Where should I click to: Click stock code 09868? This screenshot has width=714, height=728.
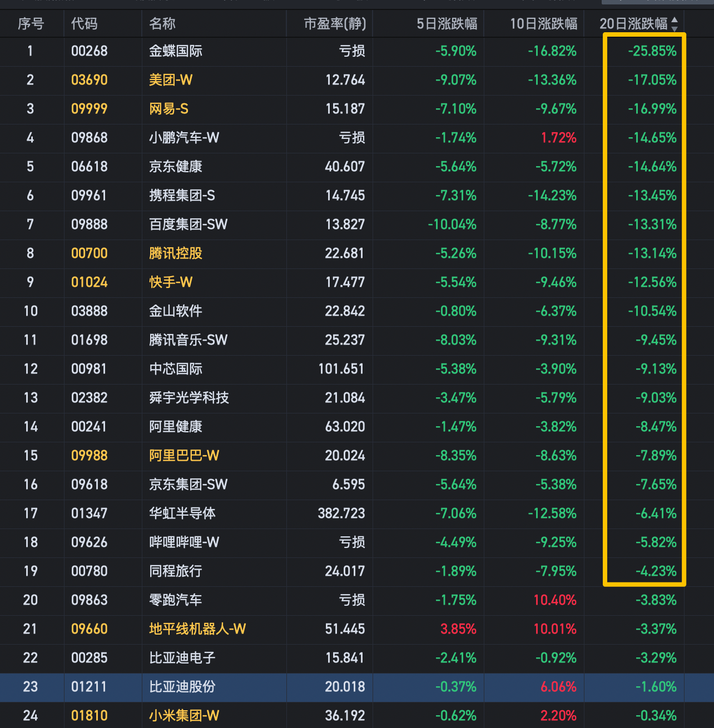pyautogui.click(x=90, y=138)
